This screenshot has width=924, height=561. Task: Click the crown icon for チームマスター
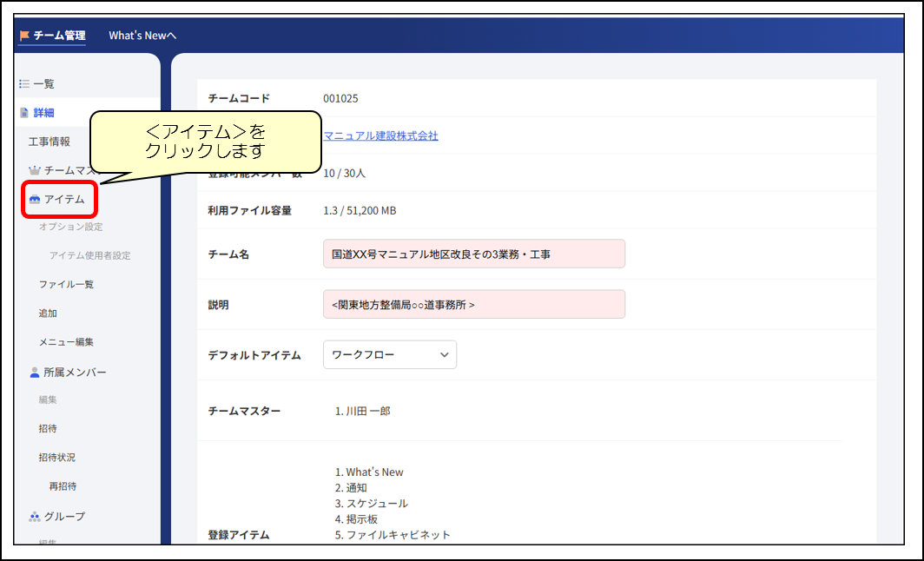point(35,170)
